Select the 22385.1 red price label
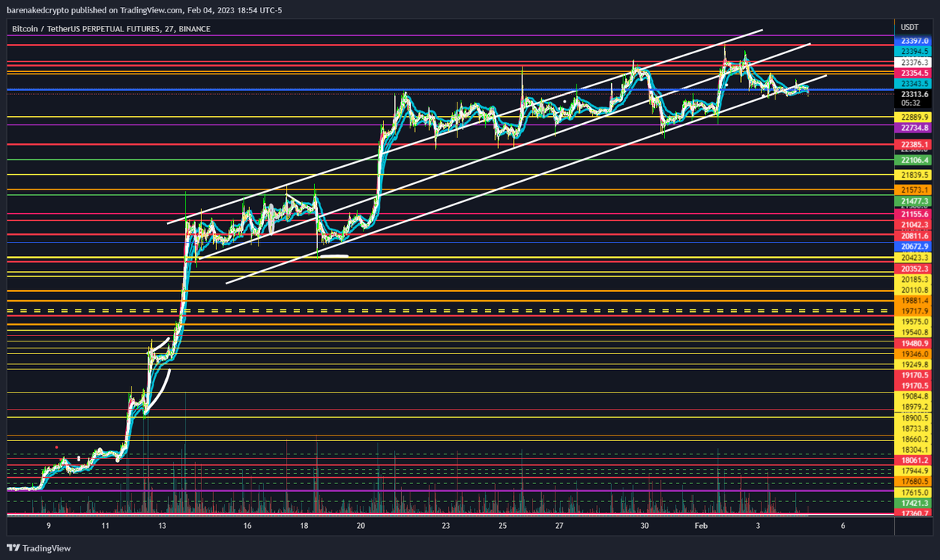The height and width of the screenshot is (560, 940). [x=914, y=145]
